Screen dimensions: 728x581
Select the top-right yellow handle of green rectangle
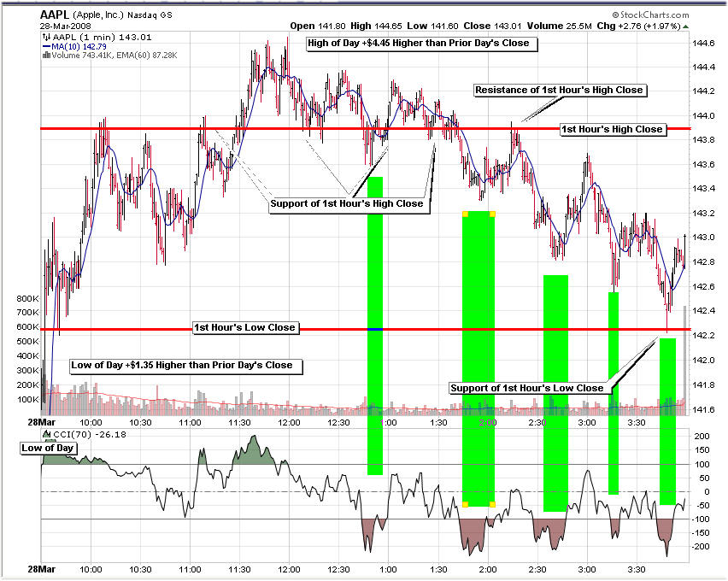(x=493, y=214)
